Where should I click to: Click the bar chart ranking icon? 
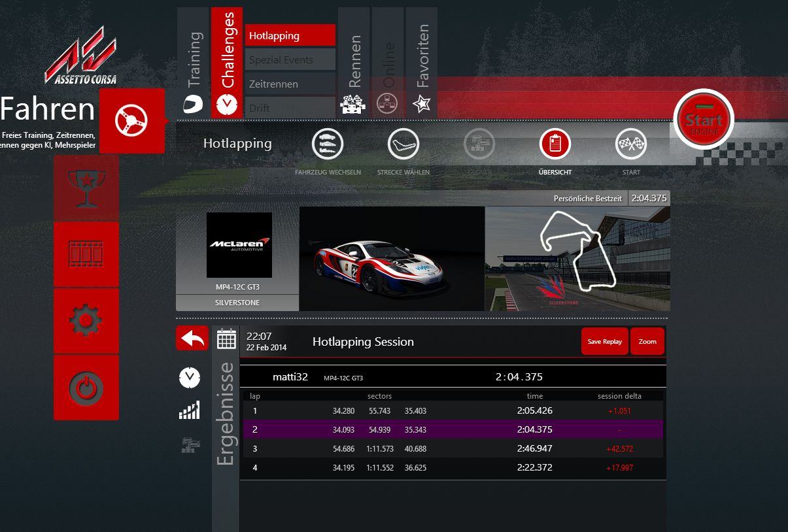click(x=190, y=410)
